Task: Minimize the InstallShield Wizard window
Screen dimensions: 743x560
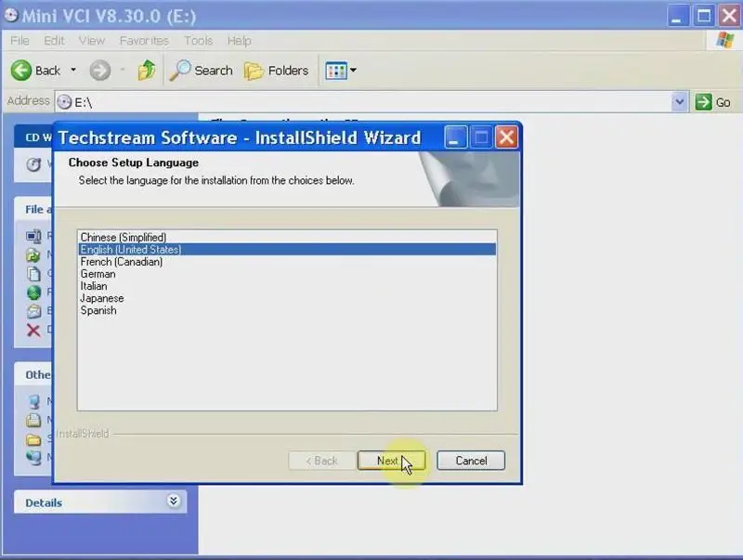Action: [455, 137]
